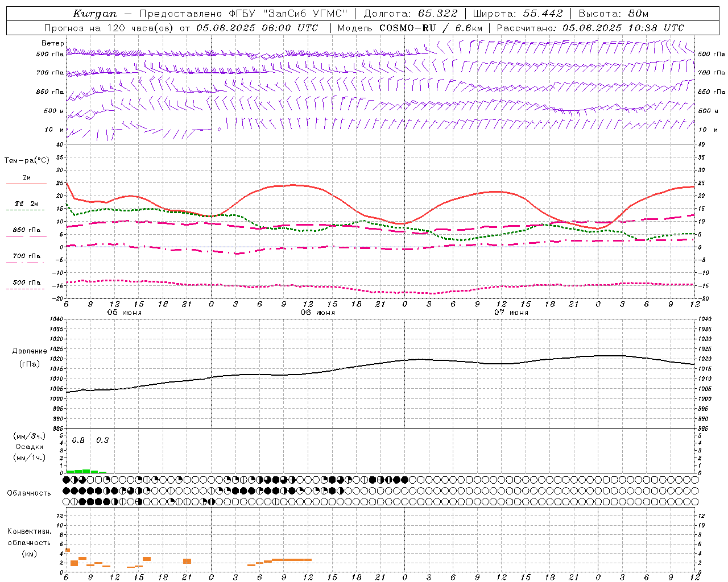Click the "06 июня" date label
728x582 pixels.
click(x=318, y=313)
